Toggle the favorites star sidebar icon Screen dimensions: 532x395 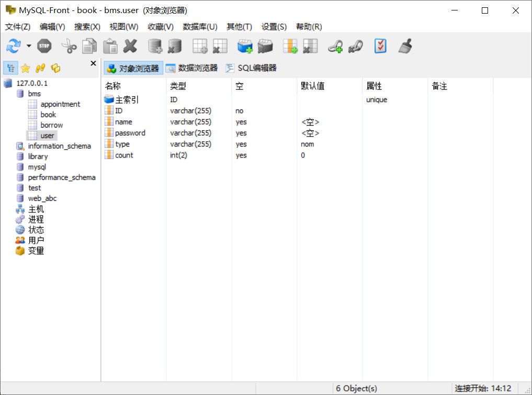26,68
